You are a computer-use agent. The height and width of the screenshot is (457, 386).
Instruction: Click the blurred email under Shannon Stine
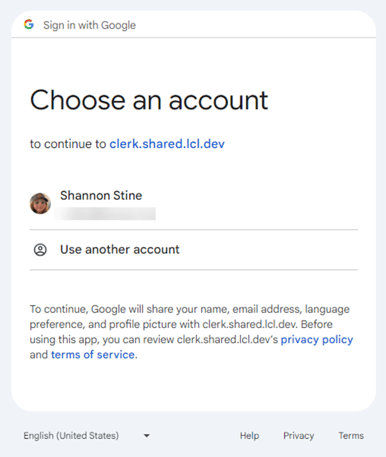[105, 214]
